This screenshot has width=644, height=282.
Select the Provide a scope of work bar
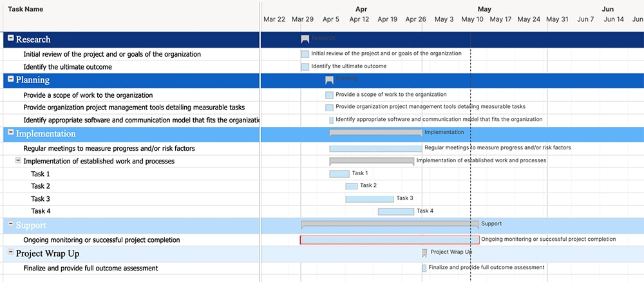tap(329, 95)
